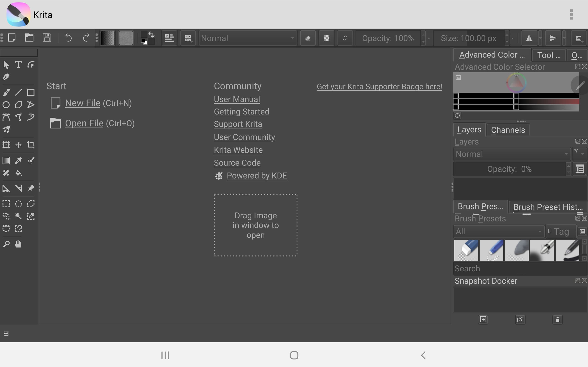The image size is (588, 367).
Task: Select the Pan hand tool
Action: (x=18, y=244)
